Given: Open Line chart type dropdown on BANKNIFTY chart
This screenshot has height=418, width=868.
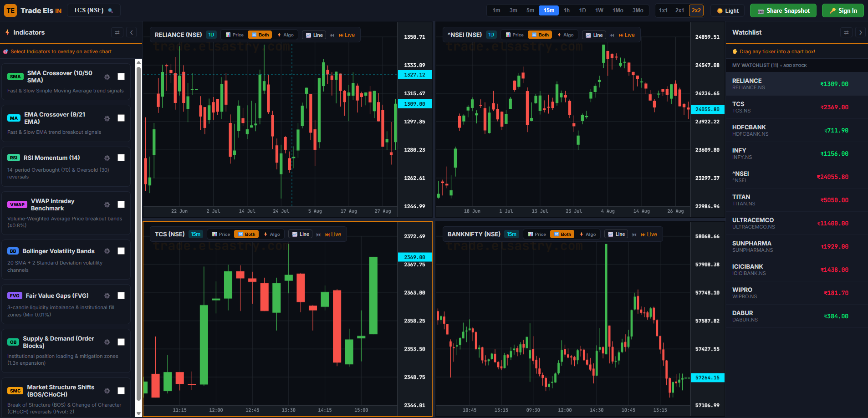Looking at the screenshot, I should tap(616, 234).
